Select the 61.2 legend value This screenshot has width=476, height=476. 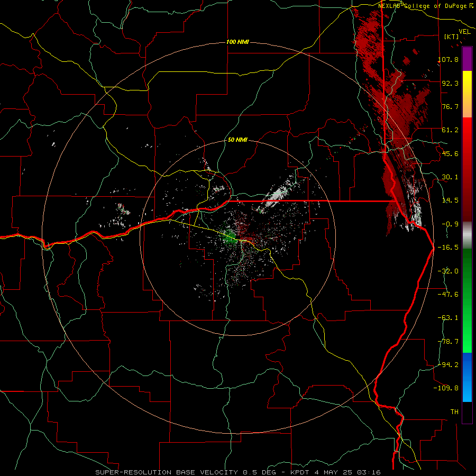pyautogui.click(x=450, y=130)
